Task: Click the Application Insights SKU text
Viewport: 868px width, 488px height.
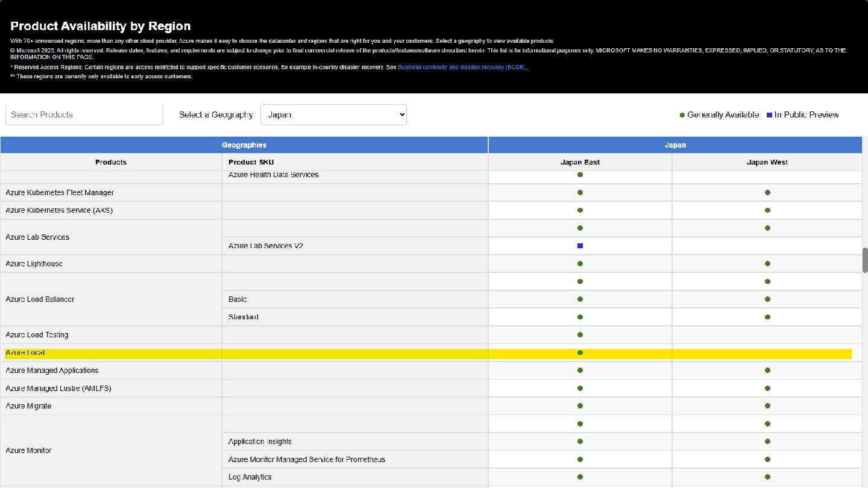Action: click(260, 442)
